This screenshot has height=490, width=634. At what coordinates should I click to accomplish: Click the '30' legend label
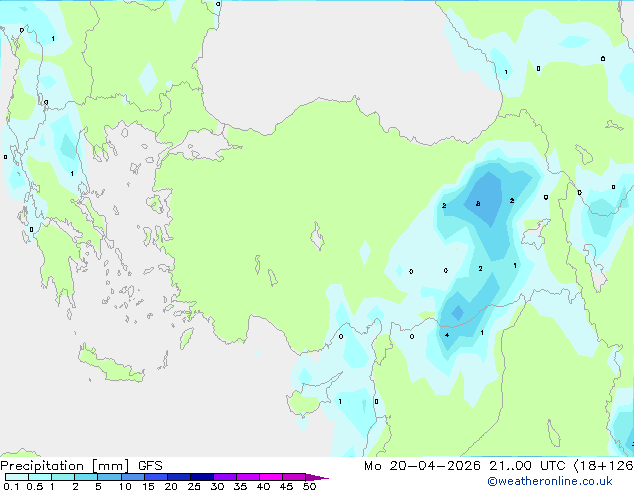pyautogui.click(x=217, y=486)
